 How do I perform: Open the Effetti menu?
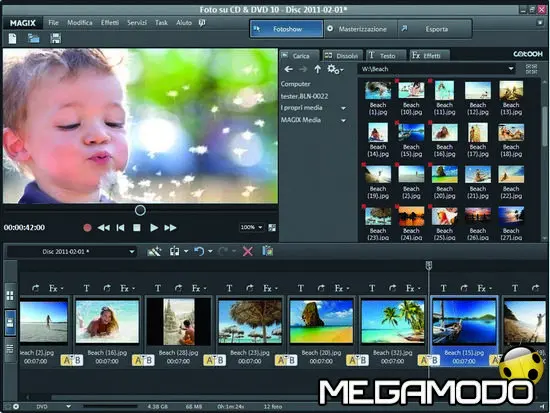pyautogui.click(x=110, y=23)
